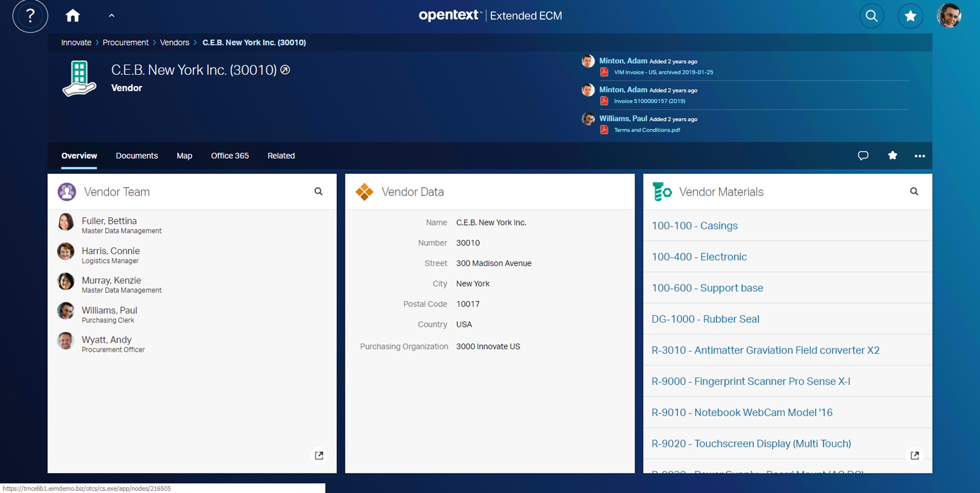
Task: Click Fuller, Bettina's avatar photo
Action: point(66,222)
